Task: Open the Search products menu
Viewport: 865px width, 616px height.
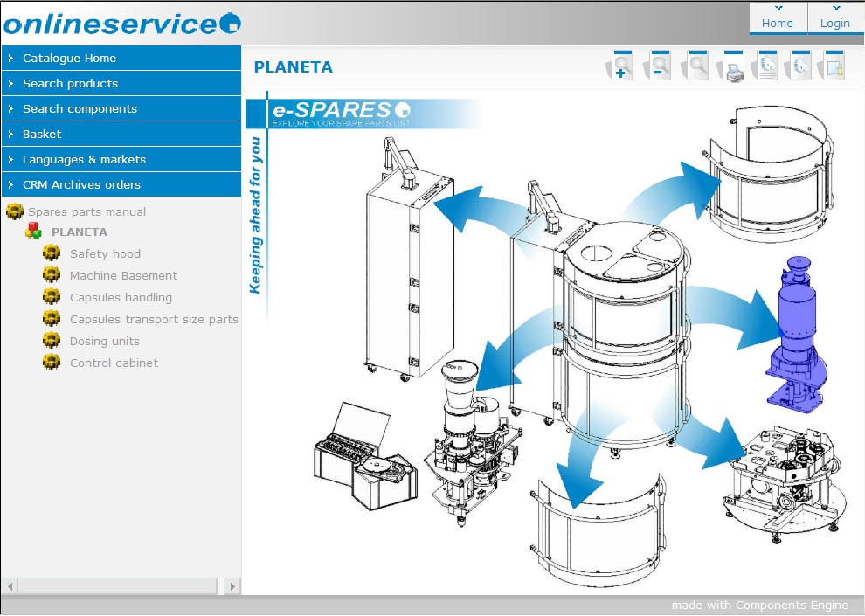Action: click(x=121, y=83)
